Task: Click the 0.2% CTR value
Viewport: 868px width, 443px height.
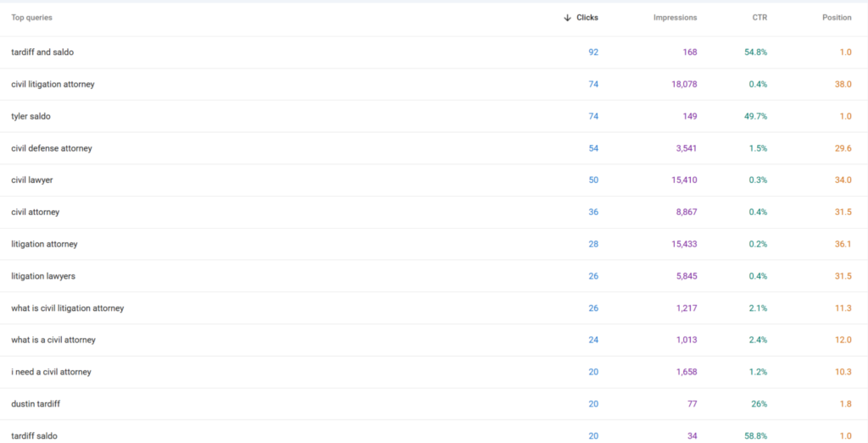Action: coord(758,245)
